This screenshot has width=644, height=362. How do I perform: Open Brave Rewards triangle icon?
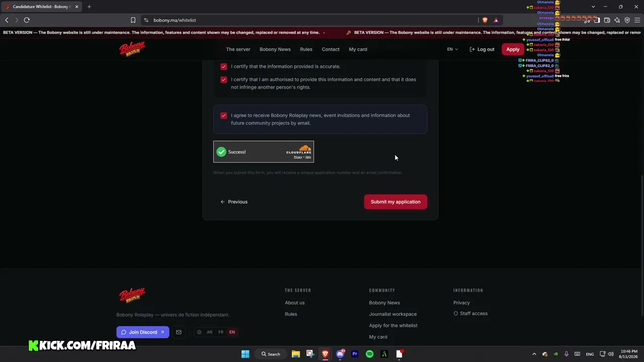(x=496, y=20)
